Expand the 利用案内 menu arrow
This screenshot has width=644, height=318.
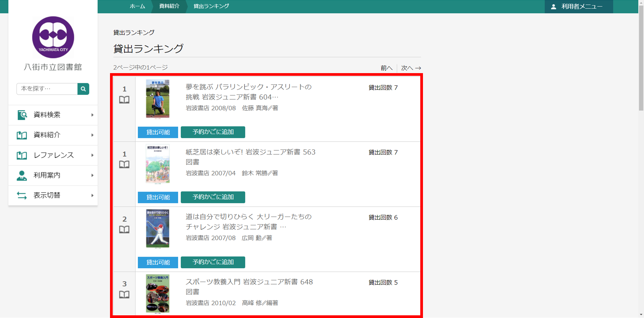[92, 175]
